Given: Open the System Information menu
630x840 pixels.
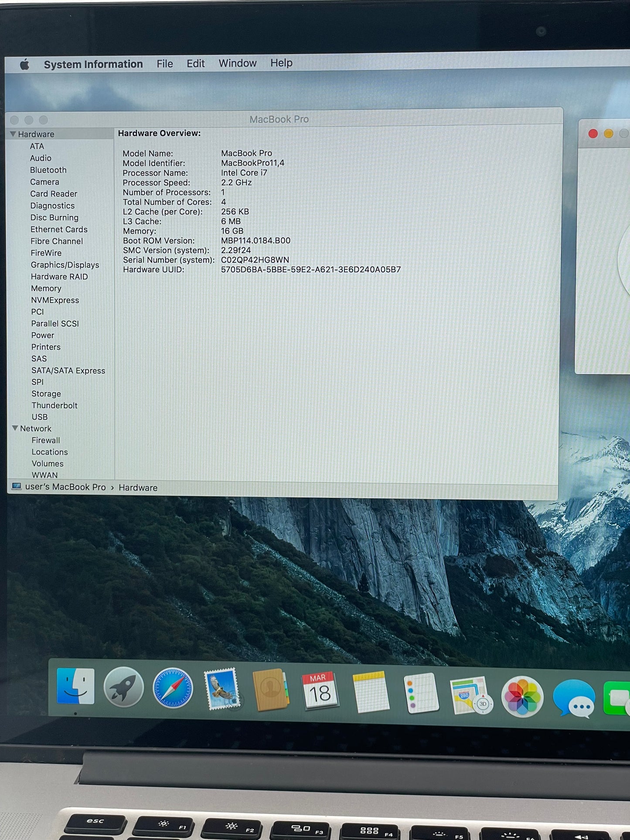Looking at the screenshot, I should pos(93,64).
